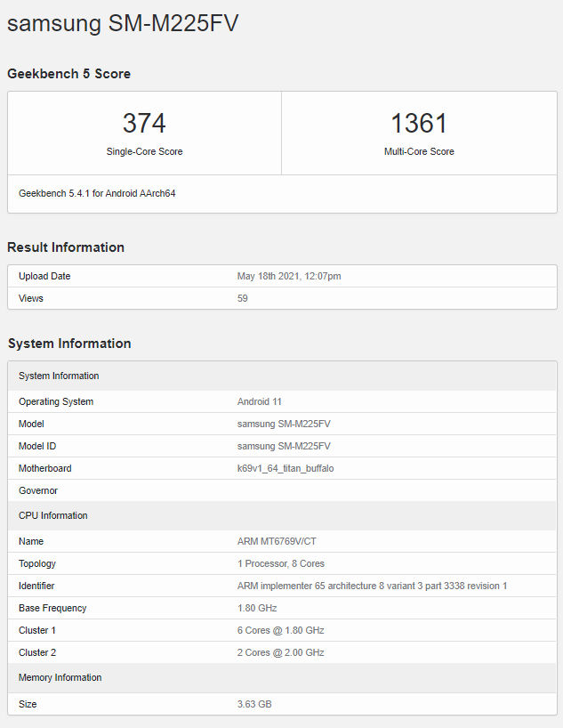Select the ARM MT6769V/CT value
The height and width of the screenshot is (728, 563).
tap(277, 541)
